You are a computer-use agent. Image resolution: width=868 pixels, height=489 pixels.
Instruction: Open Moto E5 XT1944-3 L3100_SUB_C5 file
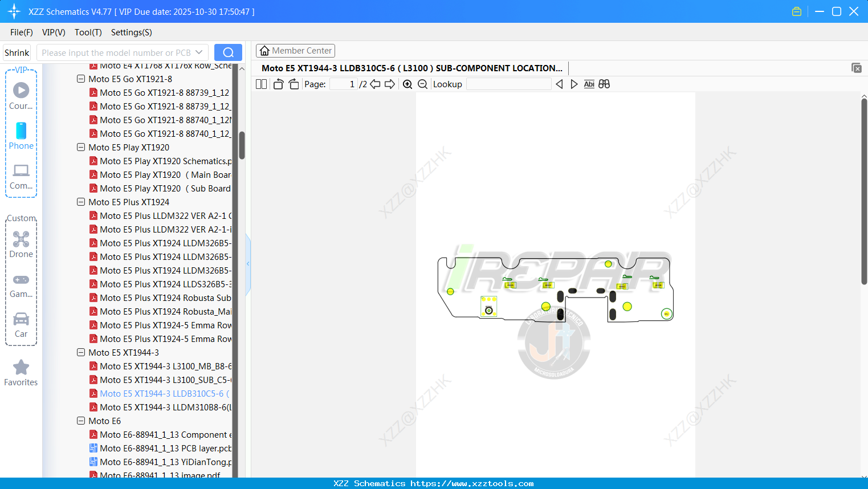pos(161,380)
